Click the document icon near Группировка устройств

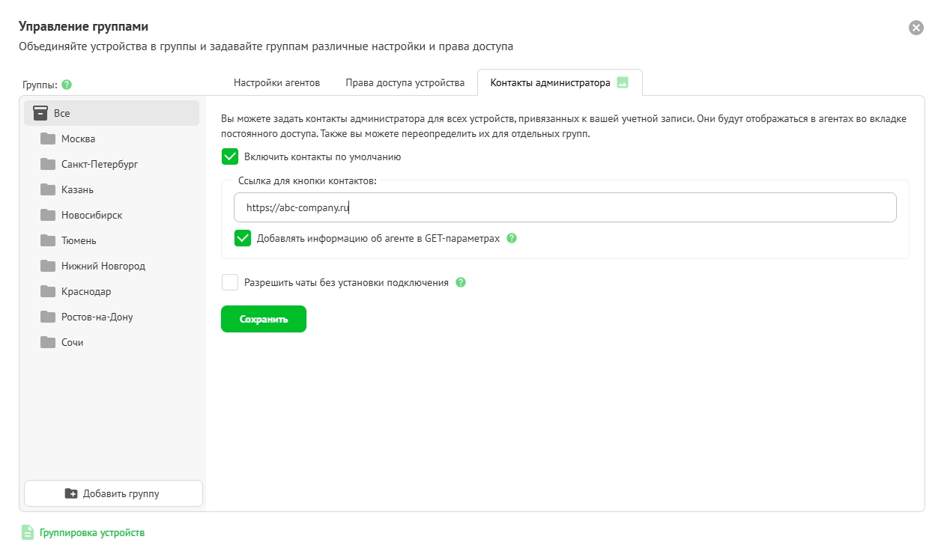click(x=28, y=532)
